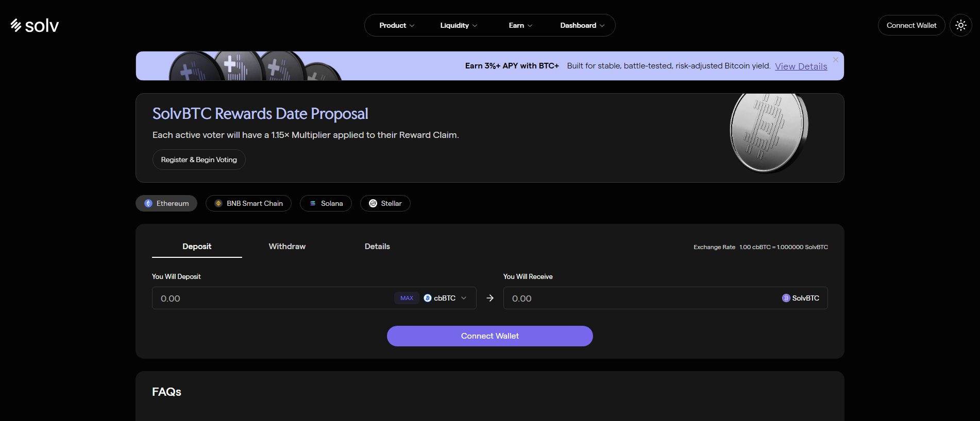Switch to the Deposit tab

pos(197,247)
